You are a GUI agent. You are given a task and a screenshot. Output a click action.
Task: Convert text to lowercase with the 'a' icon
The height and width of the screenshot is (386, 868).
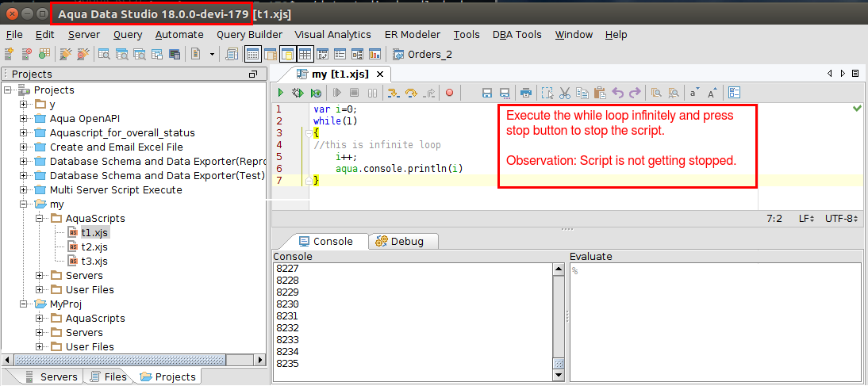click(x=694, y=93)
